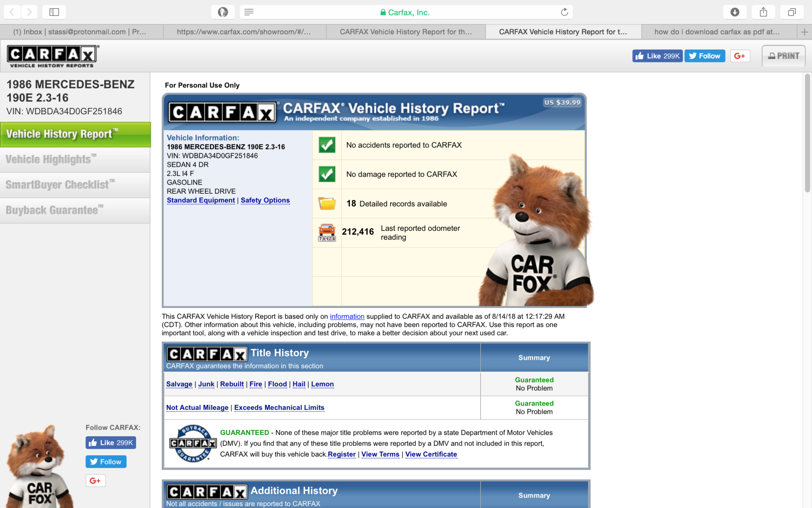
Task: Click the folder icon for detailed records
Action: (327, 203)
